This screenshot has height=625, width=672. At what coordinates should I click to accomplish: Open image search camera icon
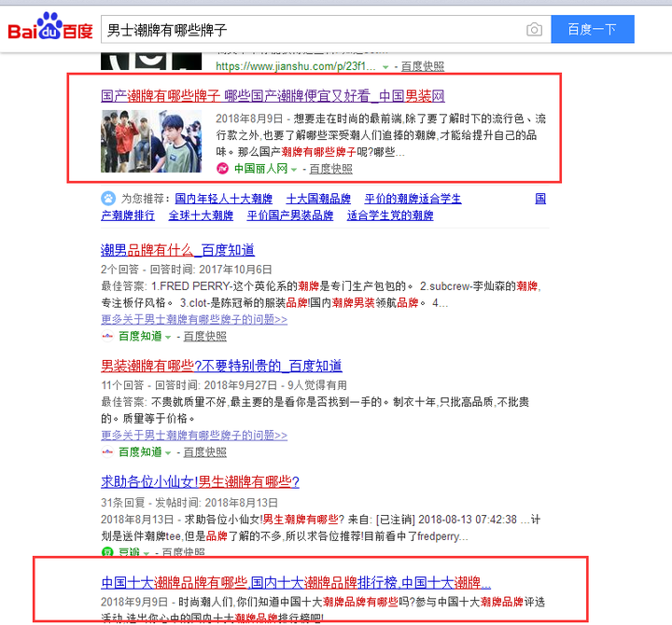pos(534,30)
